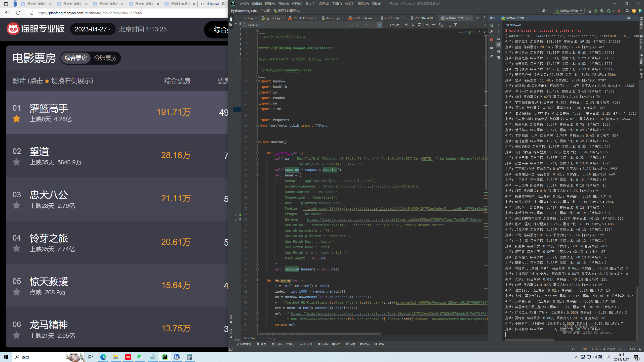The width and height of the screenshot is (644, 362).
Task: Clear console output with the trash icon
Action: pyautogui.click(x=499, y=58)
